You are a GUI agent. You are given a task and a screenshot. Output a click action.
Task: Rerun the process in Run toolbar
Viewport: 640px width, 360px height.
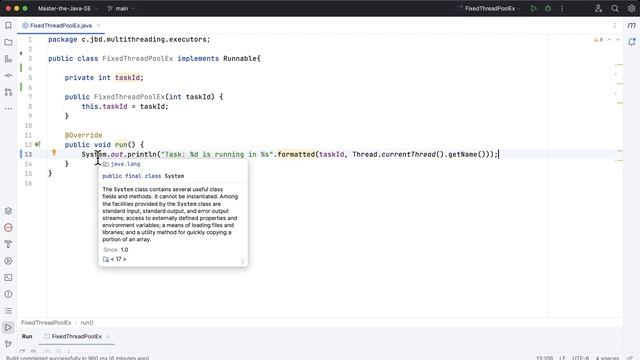(22, 351)
